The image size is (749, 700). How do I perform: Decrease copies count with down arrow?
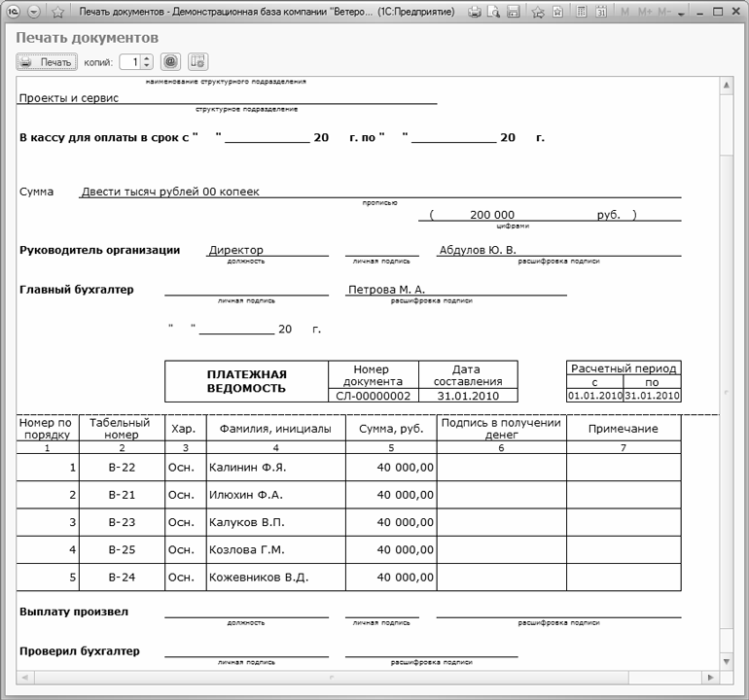click(x=147, y=66)
